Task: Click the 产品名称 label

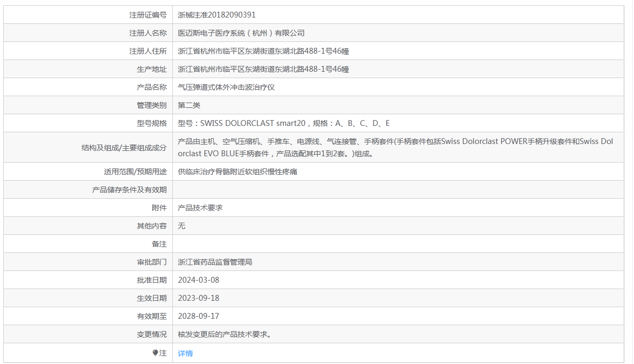Action: point(152,87)
